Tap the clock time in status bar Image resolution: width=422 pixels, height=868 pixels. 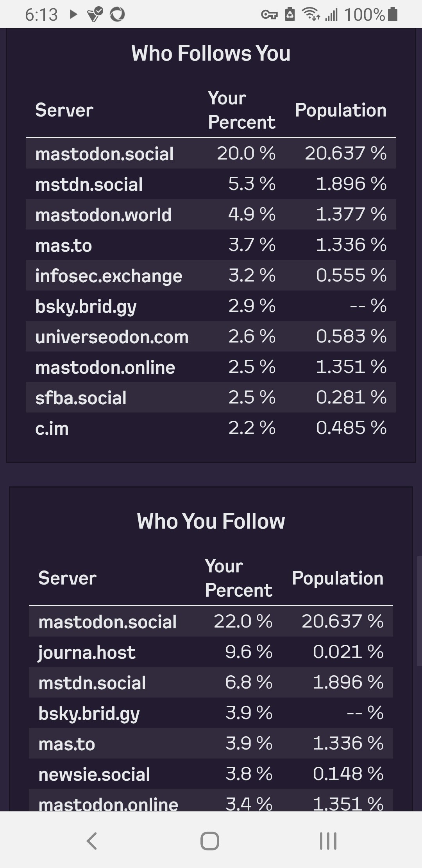tap(41, 15)
